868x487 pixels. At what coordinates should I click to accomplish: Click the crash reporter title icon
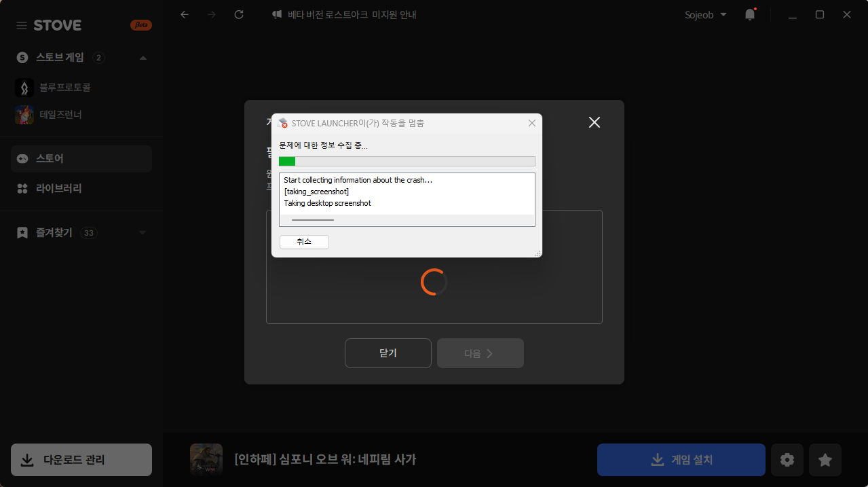(x=283, y=123)
